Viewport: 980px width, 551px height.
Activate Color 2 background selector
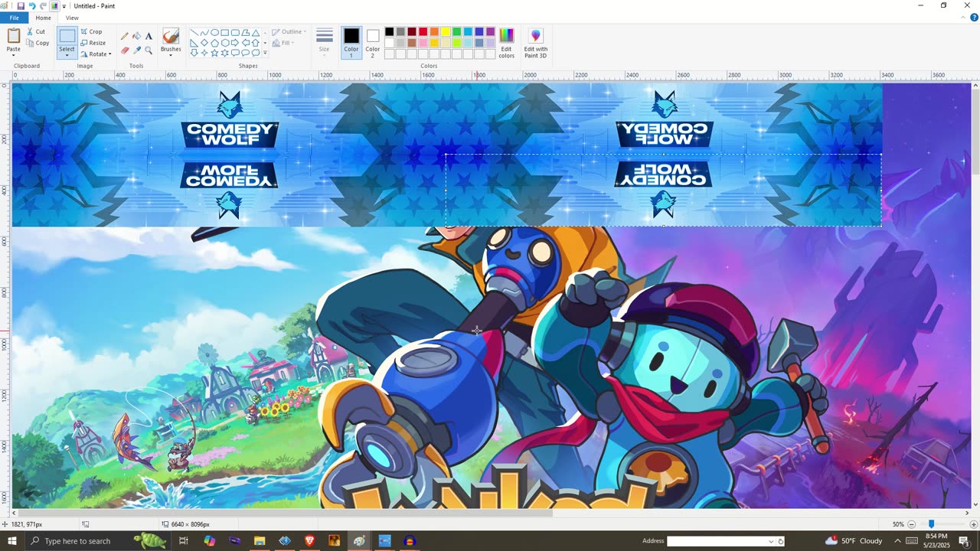[x=373, y=43]
